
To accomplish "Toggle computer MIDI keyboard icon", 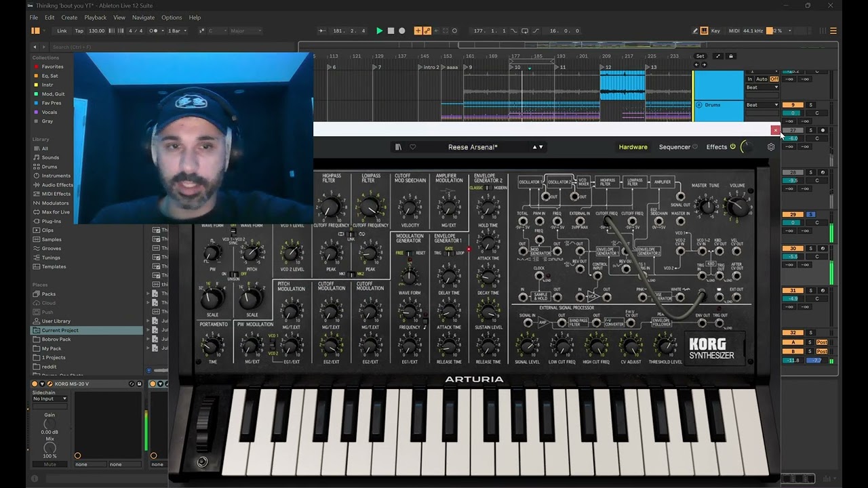I will pyautogui.click(x=705, y=30).
